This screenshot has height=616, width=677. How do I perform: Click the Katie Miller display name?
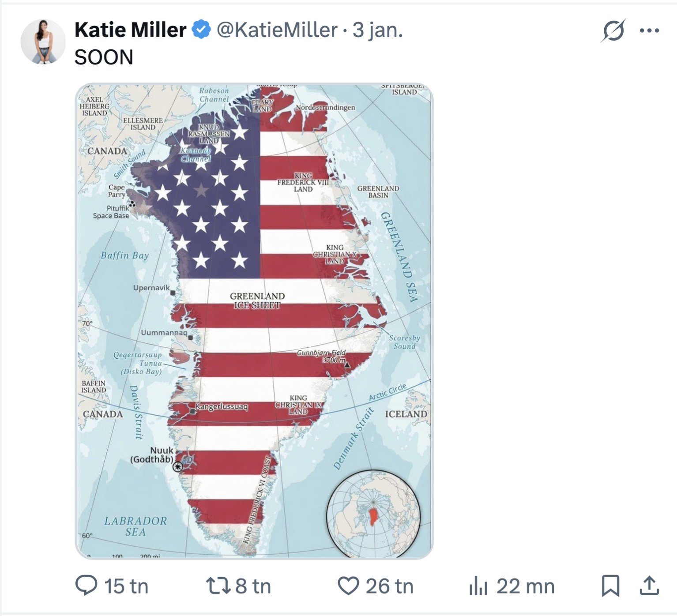130,30
